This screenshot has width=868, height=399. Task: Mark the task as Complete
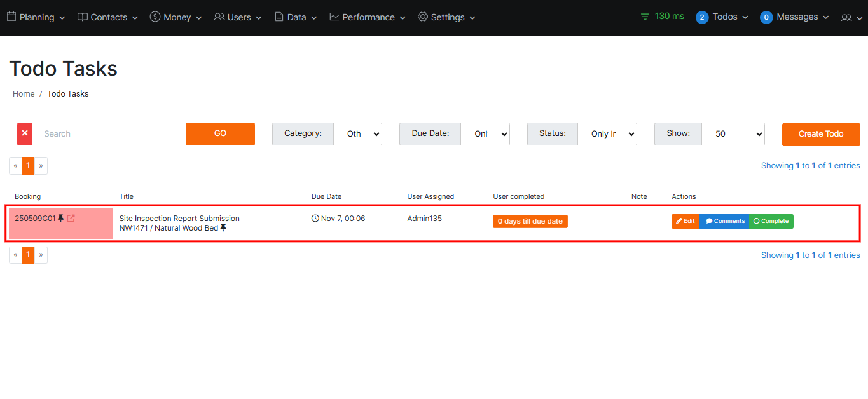point(771,221)
